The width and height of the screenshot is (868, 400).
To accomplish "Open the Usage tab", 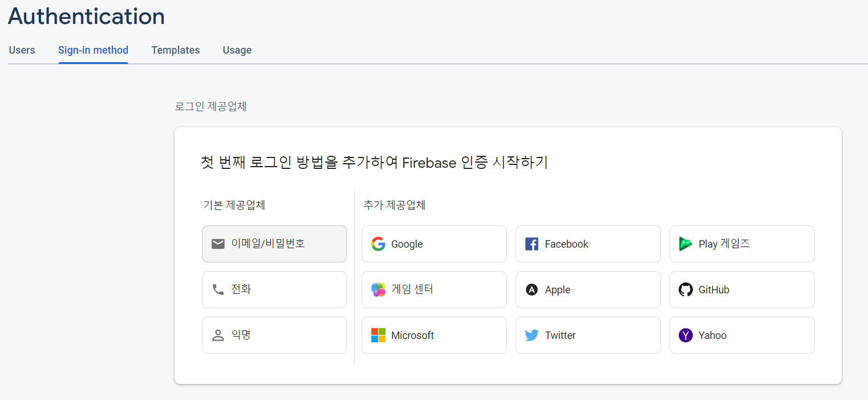I will click(237, 50).
